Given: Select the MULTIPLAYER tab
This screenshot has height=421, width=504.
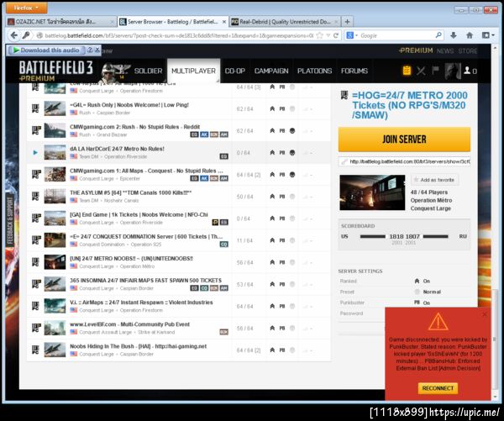Looking at the screenshot, I should pos(193,71).
